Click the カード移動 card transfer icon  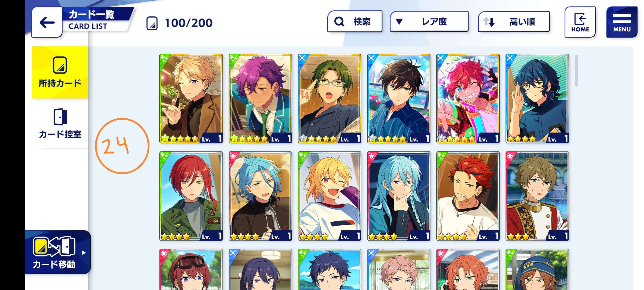click(x=54, y=246)
